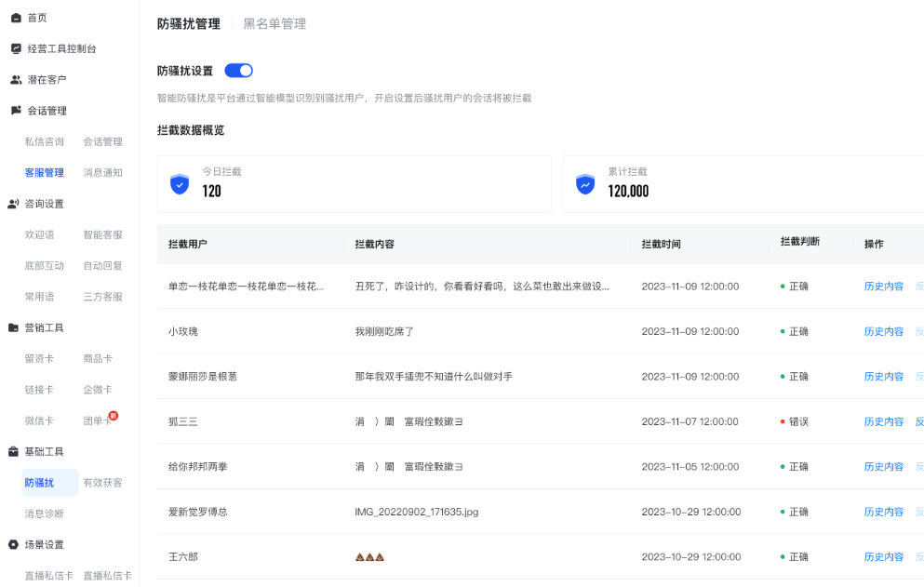Collapse the 基础工具 section
The width and height of the screenshot is (924, 587).
tap(44, 451)
